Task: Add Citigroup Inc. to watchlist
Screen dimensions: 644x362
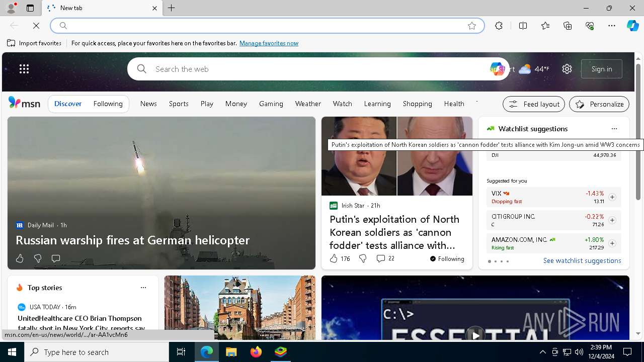Action: tap(612, 220)
